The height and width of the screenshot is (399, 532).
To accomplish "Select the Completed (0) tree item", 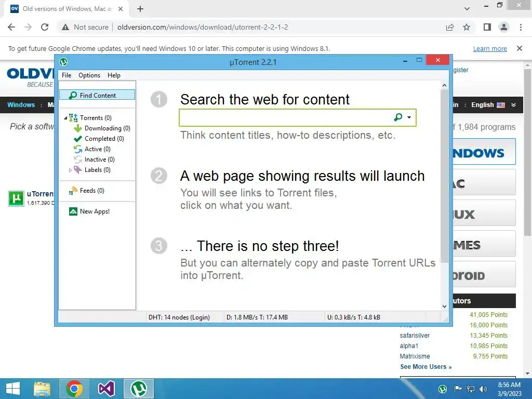I will pos(104,138).
